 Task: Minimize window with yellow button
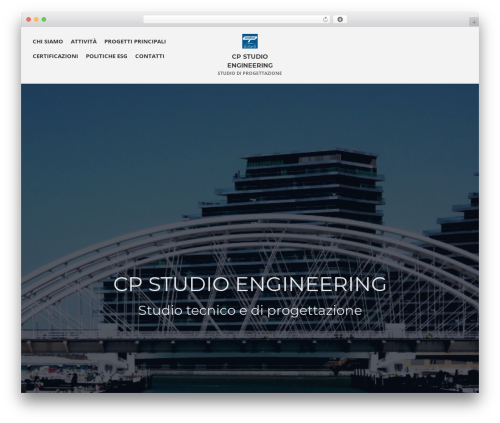click(36, 20)
